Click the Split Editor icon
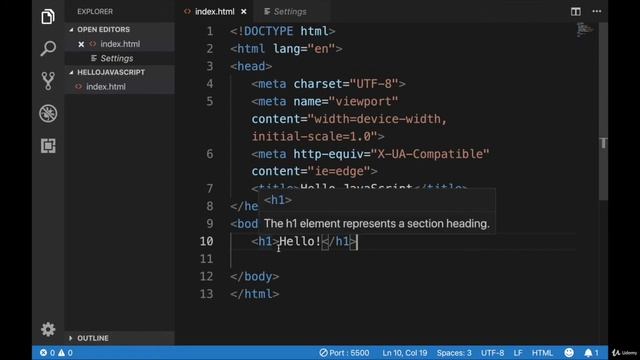640x360 pixels. coord(576,11)
